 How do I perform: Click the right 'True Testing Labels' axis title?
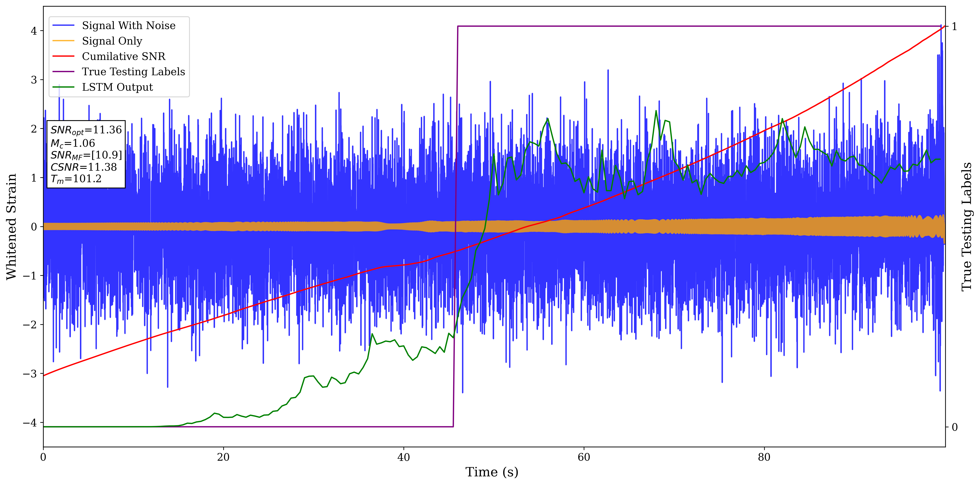click(x=967, y=227)
